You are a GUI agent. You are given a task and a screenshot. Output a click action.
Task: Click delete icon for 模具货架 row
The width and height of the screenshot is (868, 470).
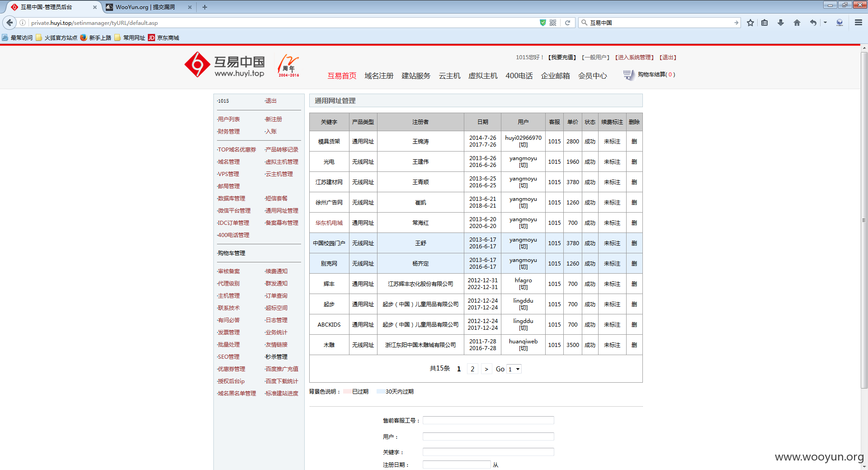634,142
